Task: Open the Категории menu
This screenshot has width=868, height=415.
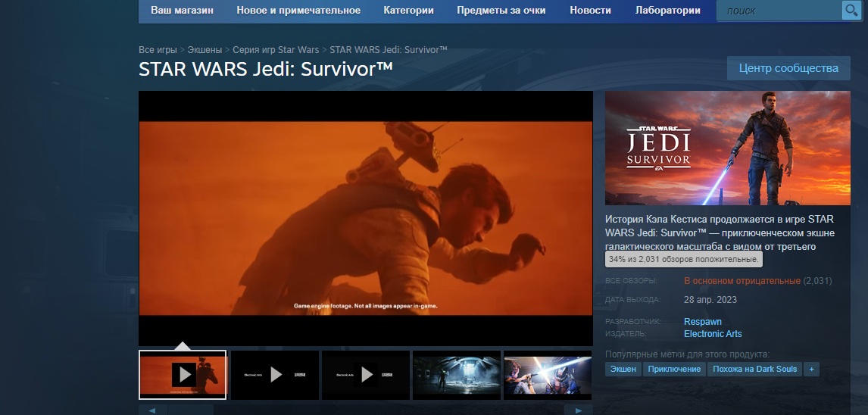Action: (x=408, y=11)
